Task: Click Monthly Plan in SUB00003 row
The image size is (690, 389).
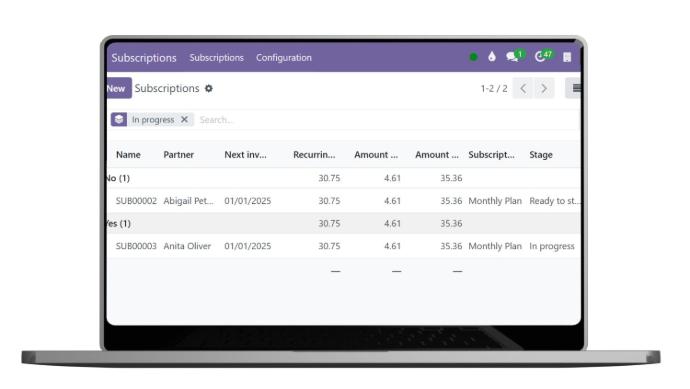Action: (495, 246)
